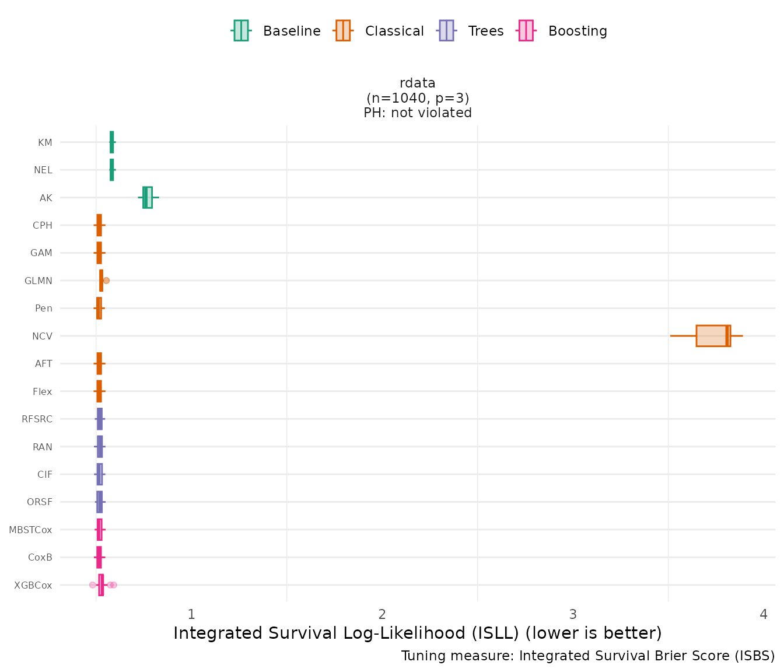Click the CPH y-axis label
The width and height of the screenshot is (784, 672).
pyautogui.click(x=43, y=225)
